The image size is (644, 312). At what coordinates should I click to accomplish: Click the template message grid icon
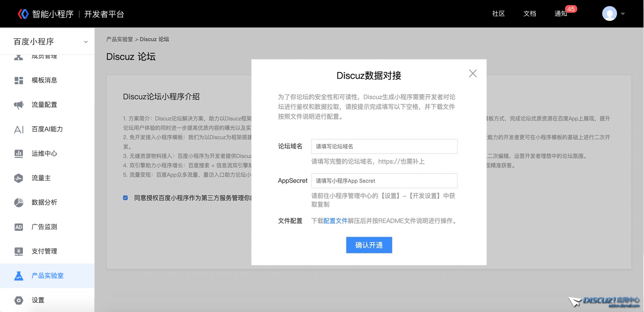[19, 80]
